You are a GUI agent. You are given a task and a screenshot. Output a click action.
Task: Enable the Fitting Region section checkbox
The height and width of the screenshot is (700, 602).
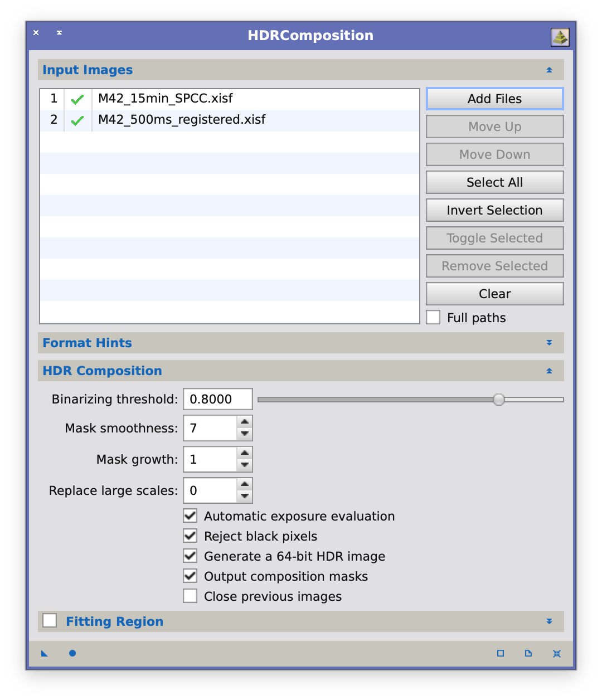click(50, 621)
